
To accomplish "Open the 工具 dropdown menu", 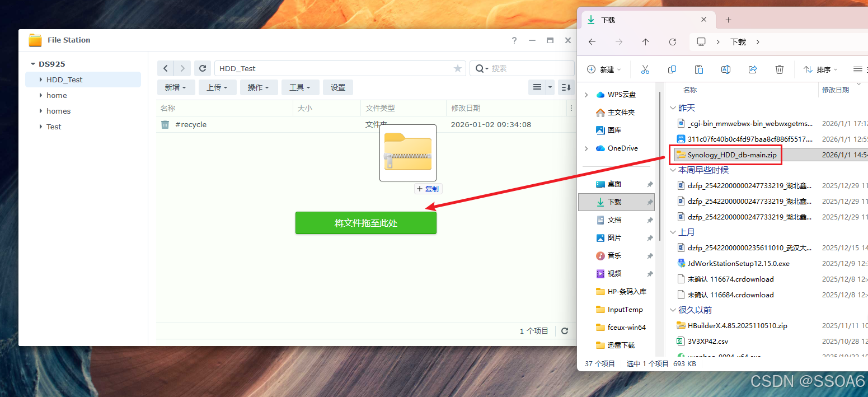I will (300, 87).
